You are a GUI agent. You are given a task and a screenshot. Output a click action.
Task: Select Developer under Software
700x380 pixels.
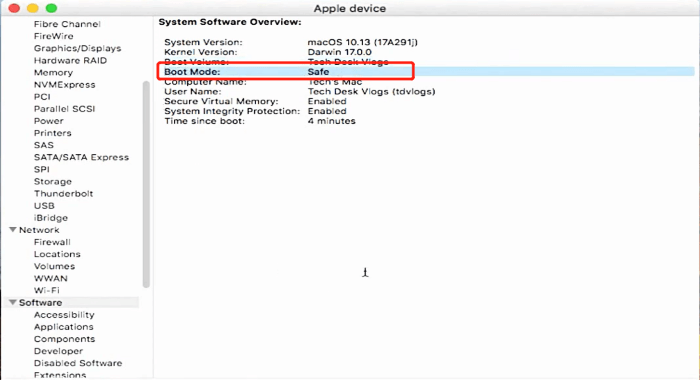coord(58,351)
